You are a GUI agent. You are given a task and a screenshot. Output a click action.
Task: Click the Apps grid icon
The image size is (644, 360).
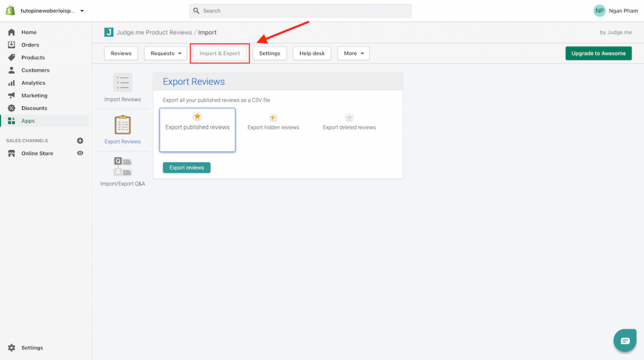(11, 121)
